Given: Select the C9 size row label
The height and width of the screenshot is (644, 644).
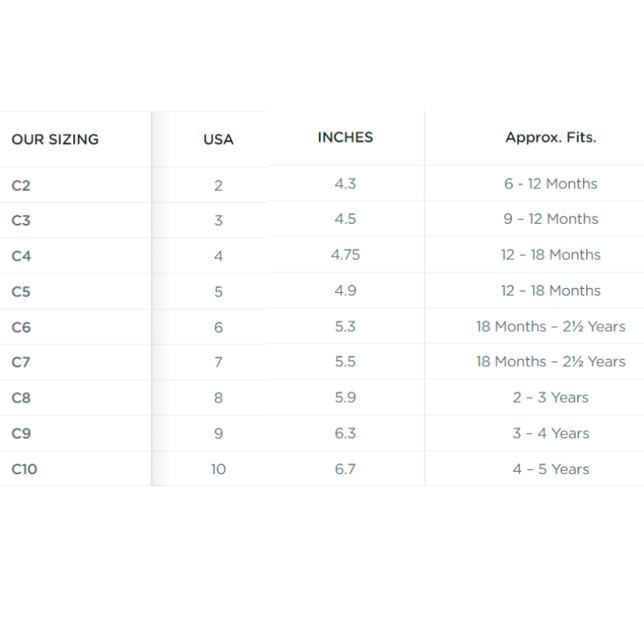Looking at the screenshot, I should click(x=21, y=434).
